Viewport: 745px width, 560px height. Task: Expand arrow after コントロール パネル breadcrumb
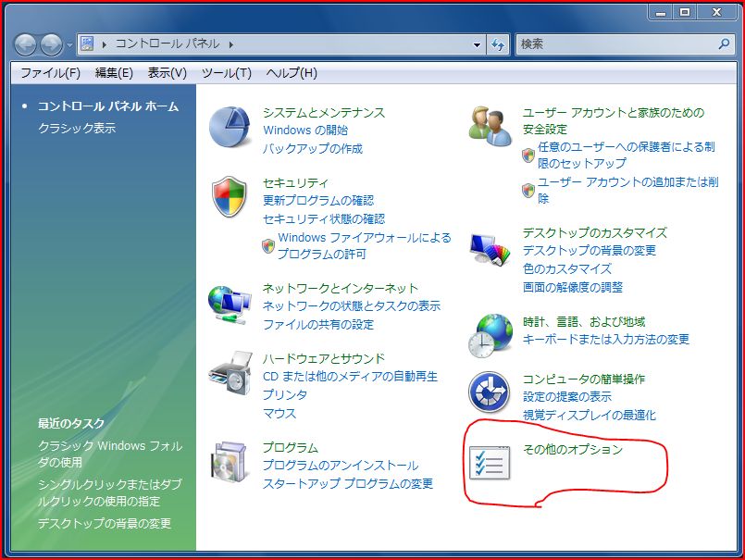(x=231, y=44)
